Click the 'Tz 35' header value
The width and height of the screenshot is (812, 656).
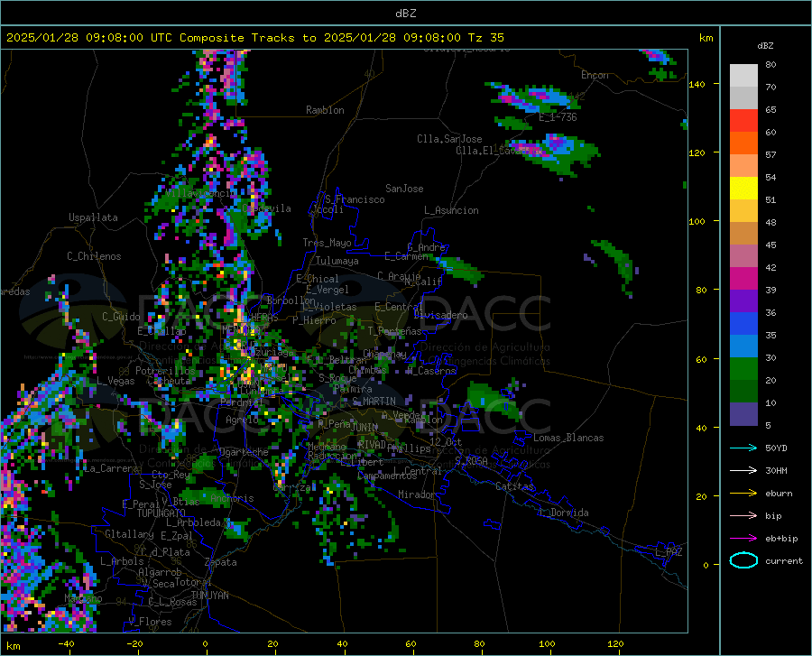pos(485,38)
